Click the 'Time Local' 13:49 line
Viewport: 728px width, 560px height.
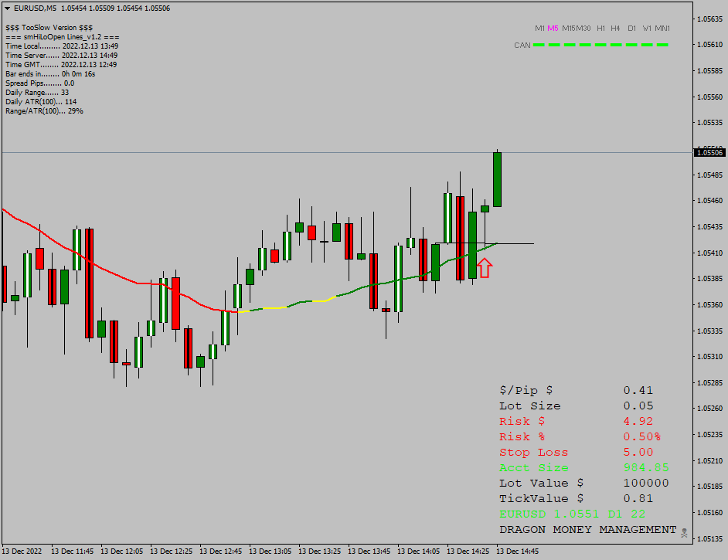(62, 46)
